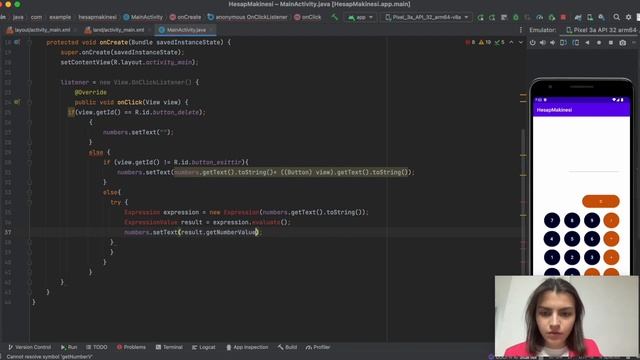Click the 'Cannot resolve symbol' status message
Viewport: 640px width, 360px height.
point(50,357)
